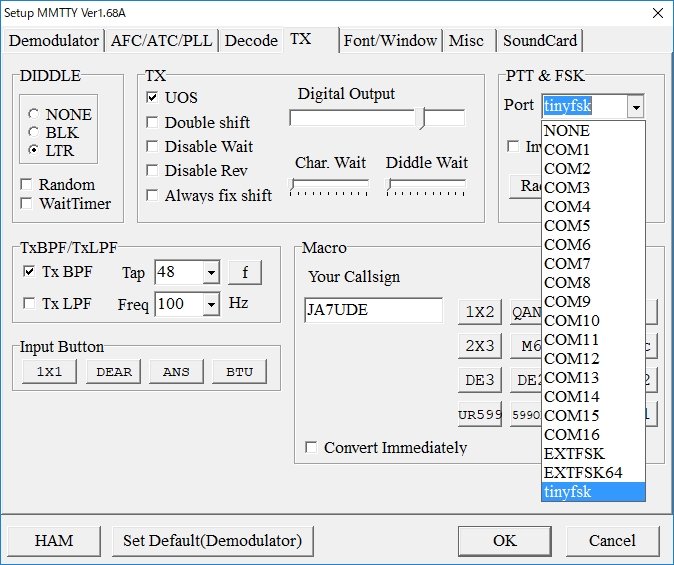Screen dimensions: 674x565
Task: Open the Tap value dropdown
Action: tap(211, 272)
